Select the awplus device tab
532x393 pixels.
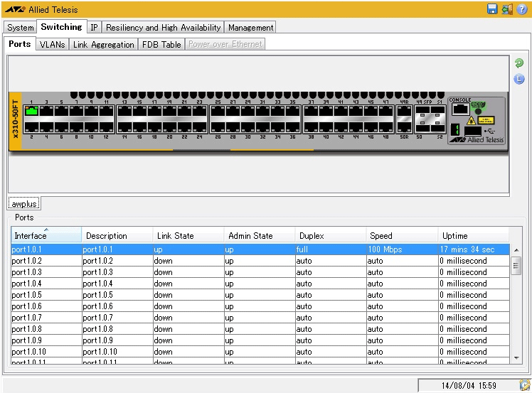(x=24, y=203)
